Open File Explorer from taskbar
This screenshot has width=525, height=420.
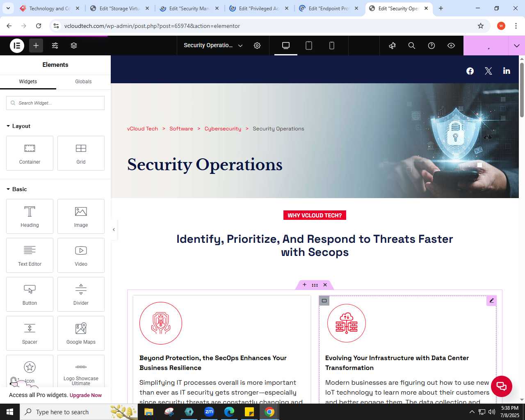(x=149, y=412)
